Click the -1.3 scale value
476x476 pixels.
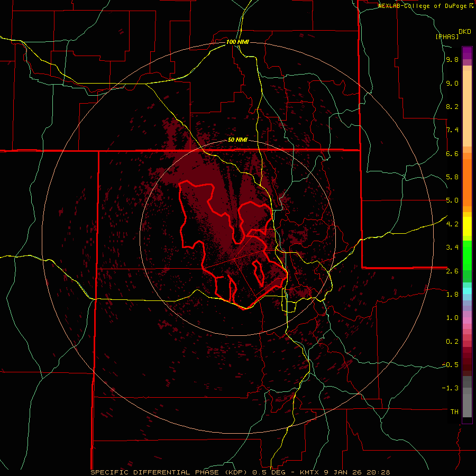[450, 388]
